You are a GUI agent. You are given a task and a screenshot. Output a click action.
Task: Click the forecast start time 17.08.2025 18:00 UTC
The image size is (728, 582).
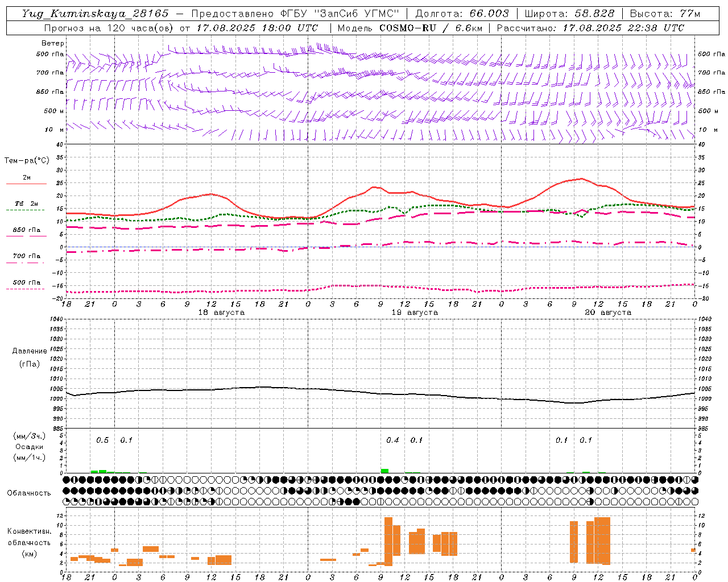click(x=257, y=28)
